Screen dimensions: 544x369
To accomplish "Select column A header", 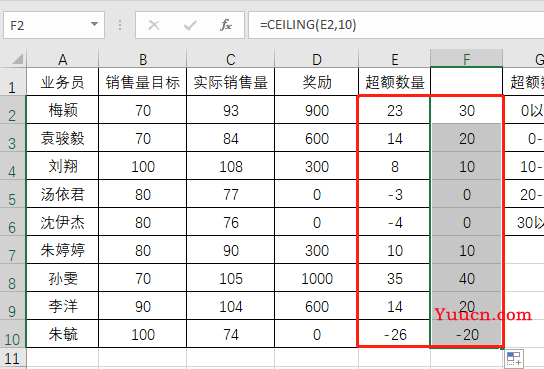I will 62,59.
